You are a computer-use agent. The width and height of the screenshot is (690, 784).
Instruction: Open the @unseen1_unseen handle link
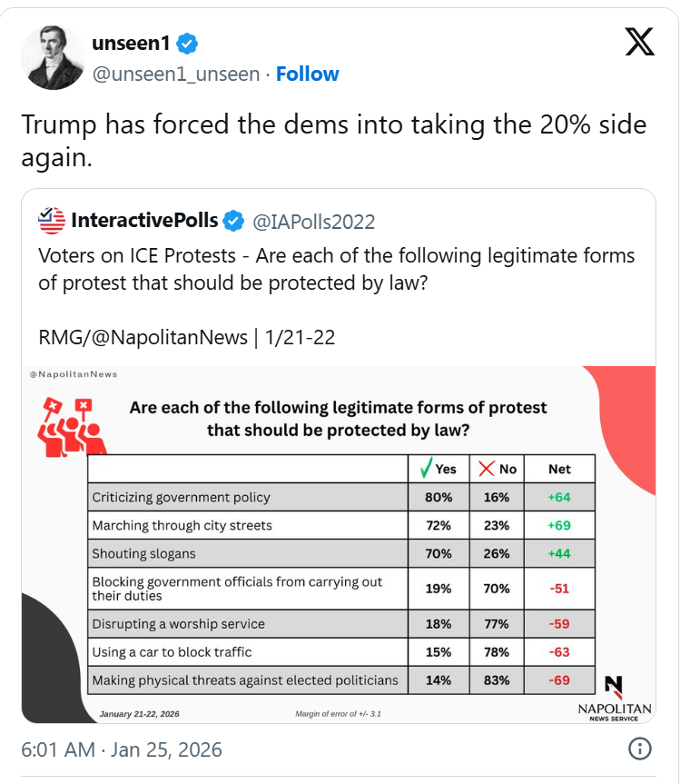click(176, 74)
